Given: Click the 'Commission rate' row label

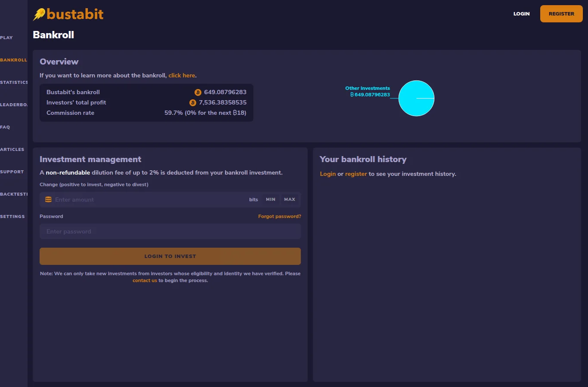Looking at the screenshot, I should pyautogui.click(x=70, y=113).
